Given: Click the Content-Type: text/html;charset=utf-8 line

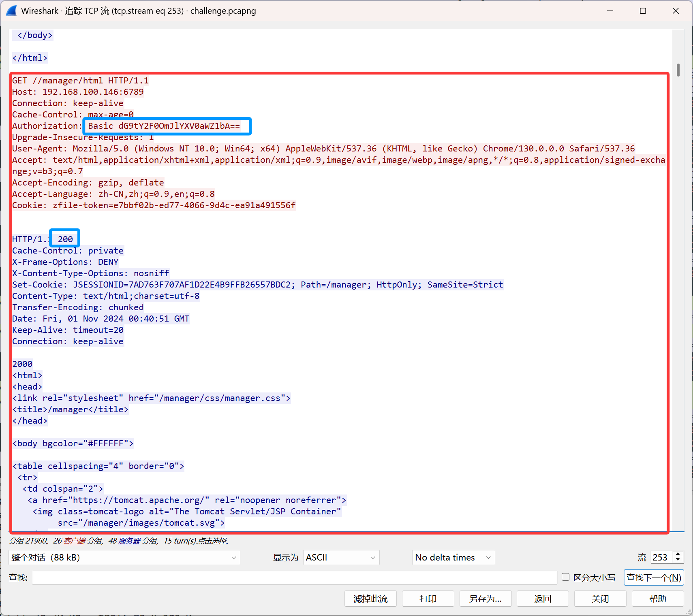Looking at the screenshot, I should click(x=106, y=296).
